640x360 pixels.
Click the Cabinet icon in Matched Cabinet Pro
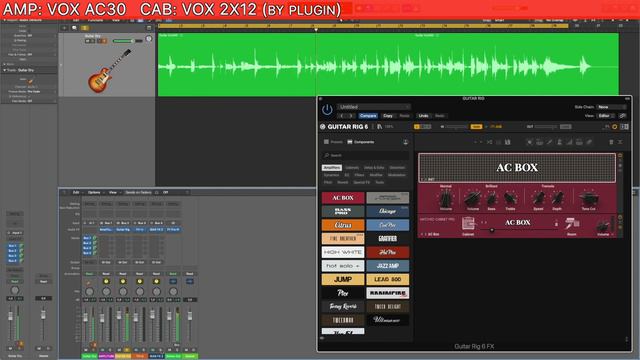468,224
